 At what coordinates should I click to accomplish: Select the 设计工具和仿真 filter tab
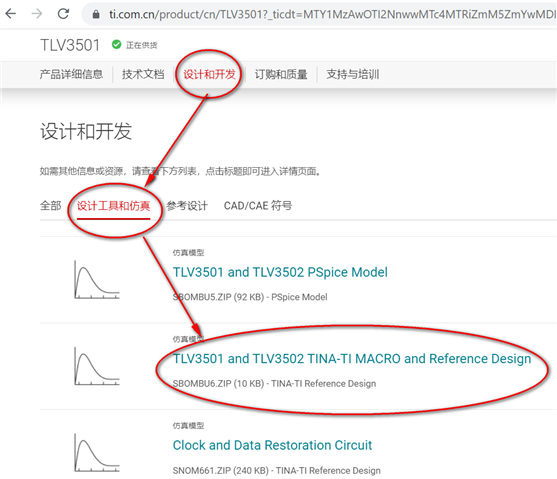tap(113, 206)
